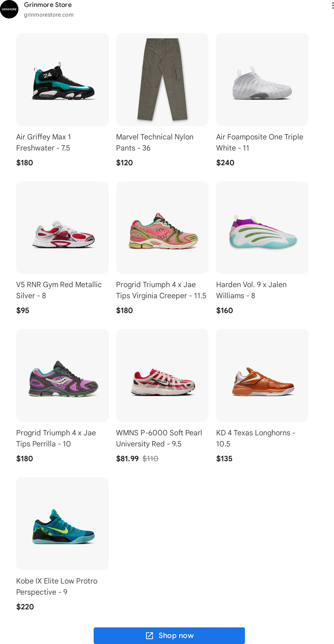
Task: Open the Progrid Triumph 4 Virginia Creeper image
Action: pos(162,228)
